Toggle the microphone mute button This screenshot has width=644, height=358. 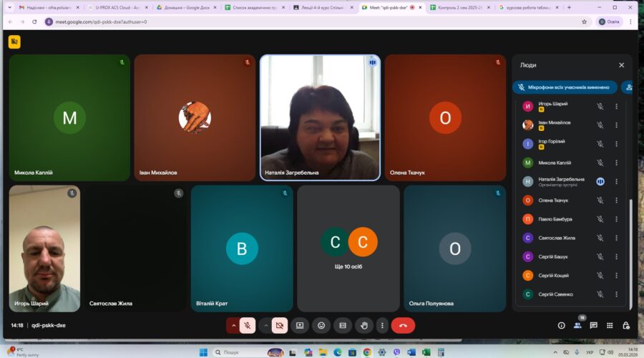pyautogui.click(x=248, y=325)
